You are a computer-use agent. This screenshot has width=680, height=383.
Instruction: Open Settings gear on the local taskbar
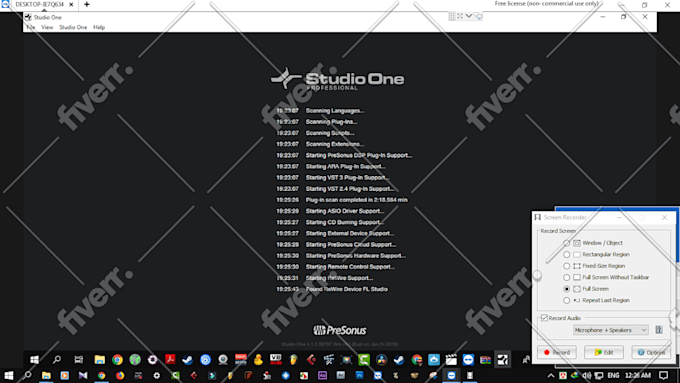(x=157, y=375)
